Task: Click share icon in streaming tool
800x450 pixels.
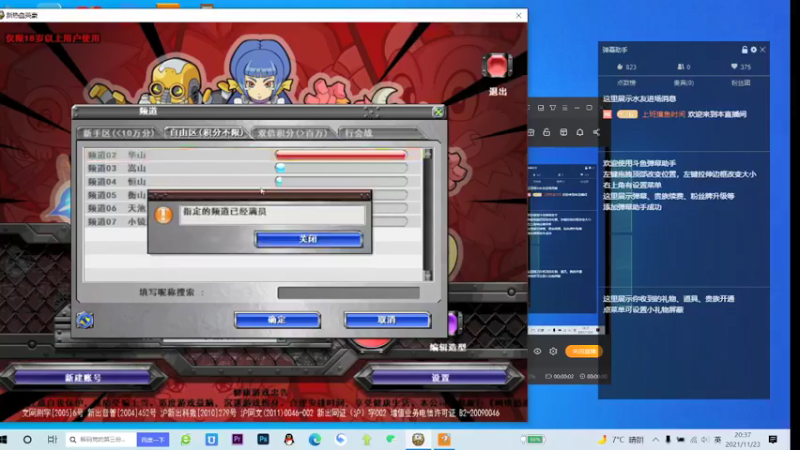Action: click(596, 132)
